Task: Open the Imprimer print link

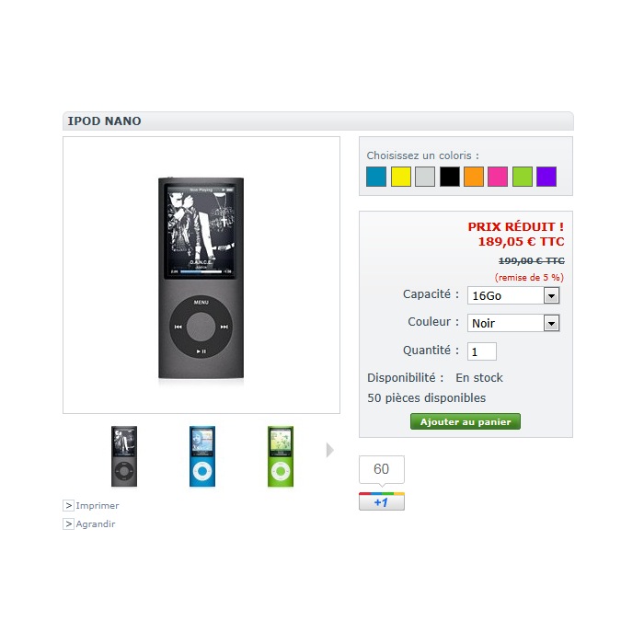Action: click(x=98, y=505)
